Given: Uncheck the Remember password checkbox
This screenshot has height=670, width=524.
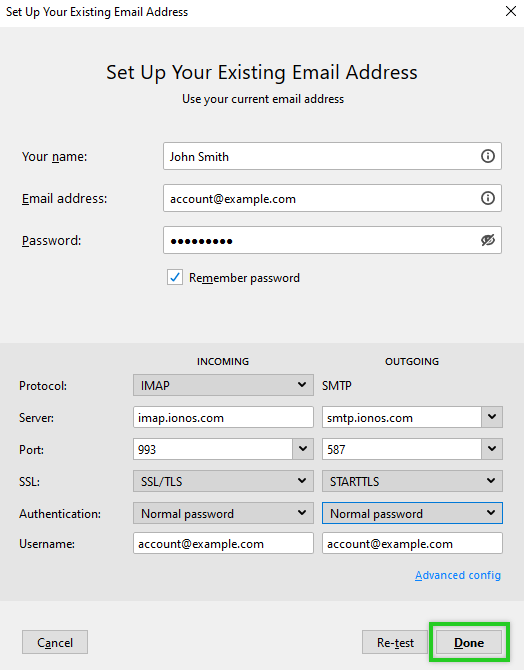Looking at the screenshot, I should point(175,277).
